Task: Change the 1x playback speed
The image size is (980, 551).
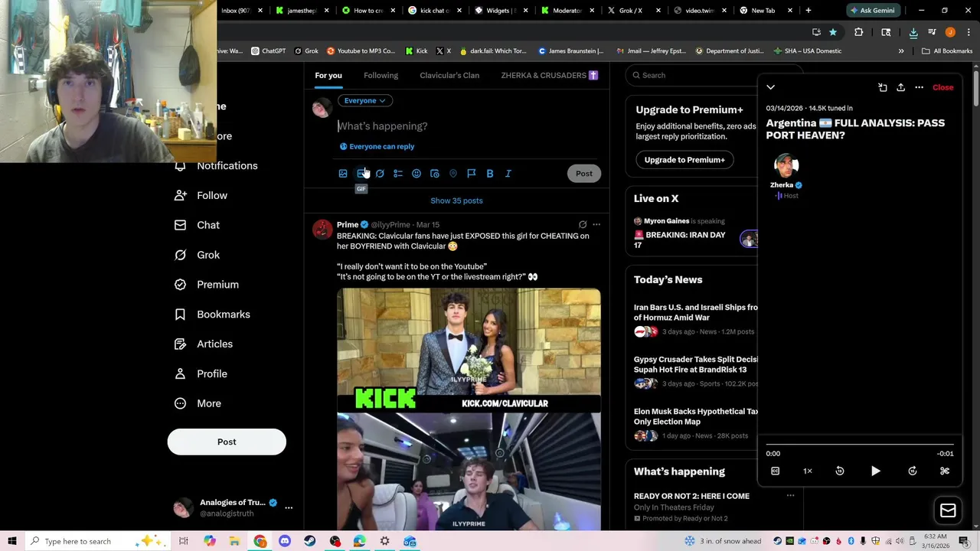Action: [808, 471]
